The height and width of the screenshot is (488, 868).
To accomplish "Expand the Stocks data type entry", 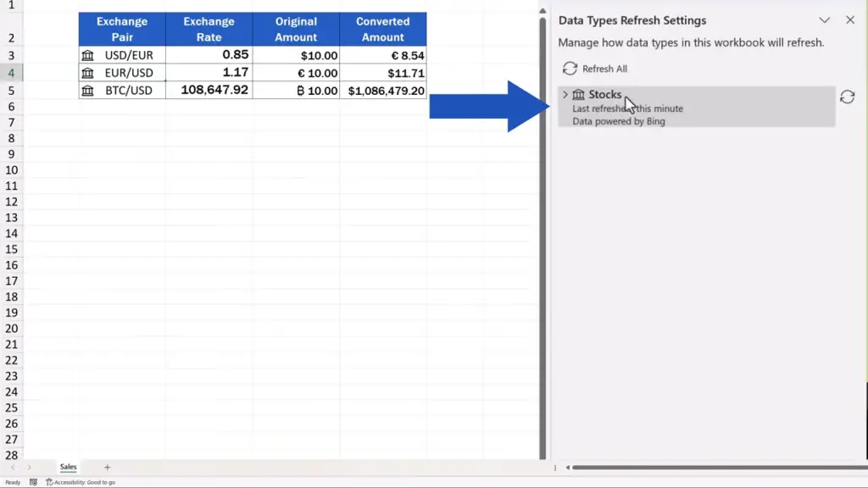I will click(565, 95).
